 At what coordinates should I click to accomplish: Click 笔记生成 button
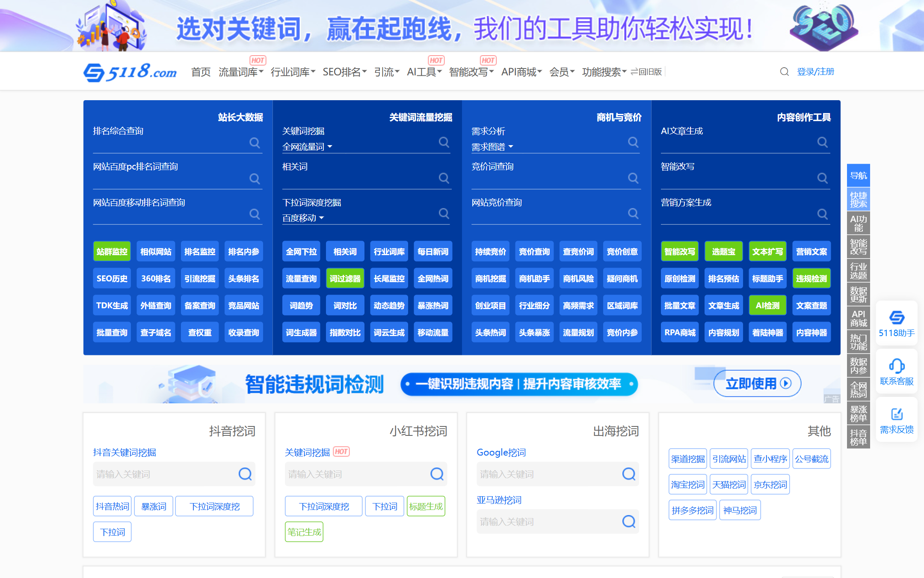point(304,532)
